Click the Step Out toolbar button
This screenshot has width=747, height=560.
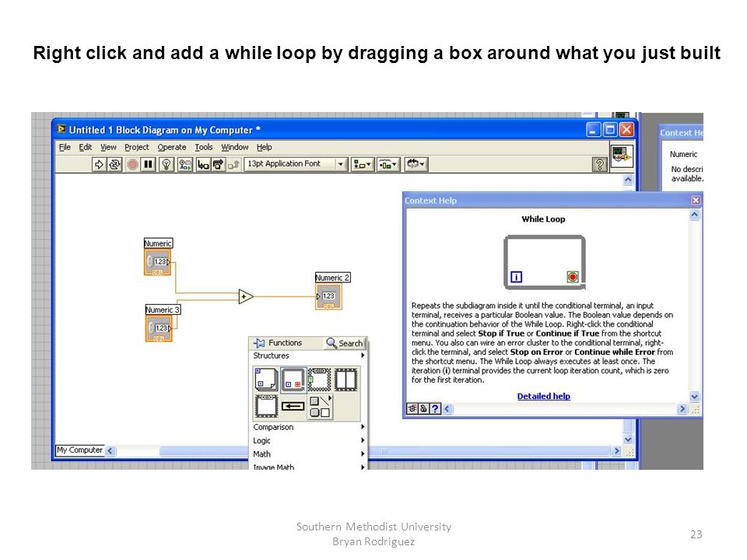(233, 165)
